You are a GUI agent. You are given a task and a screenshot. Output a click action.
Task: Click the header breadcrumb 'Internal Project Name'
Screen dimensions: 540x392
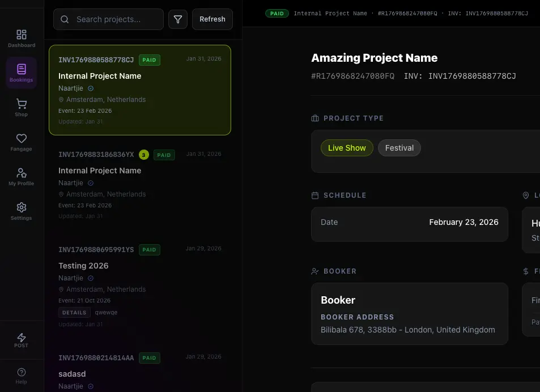coord(330,14)
